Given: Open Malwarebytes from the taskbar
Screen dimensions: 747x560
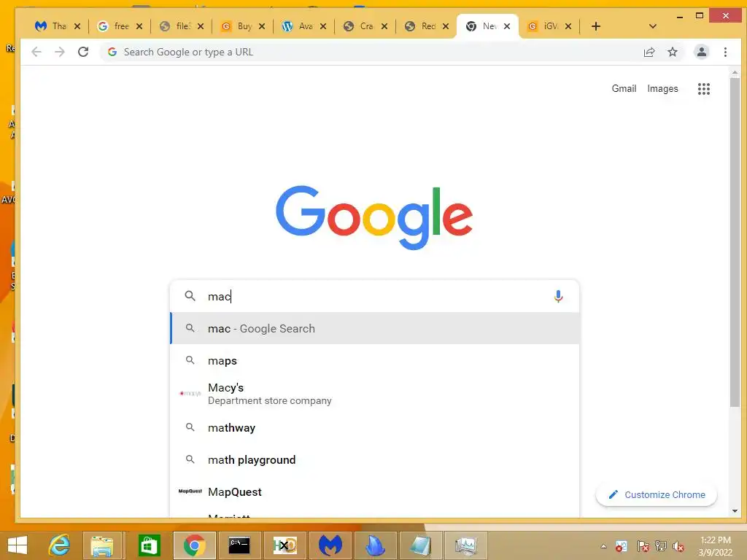Looking at the screenshot, I should [330, 545].
